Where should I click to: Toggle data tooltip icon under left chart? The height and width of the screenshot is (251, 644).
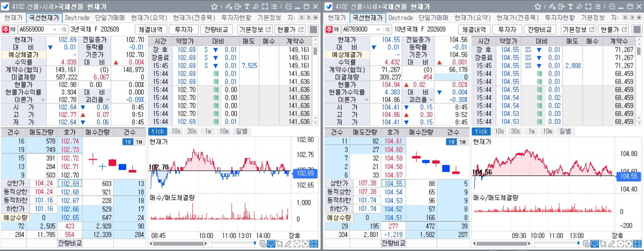(271, 243)
